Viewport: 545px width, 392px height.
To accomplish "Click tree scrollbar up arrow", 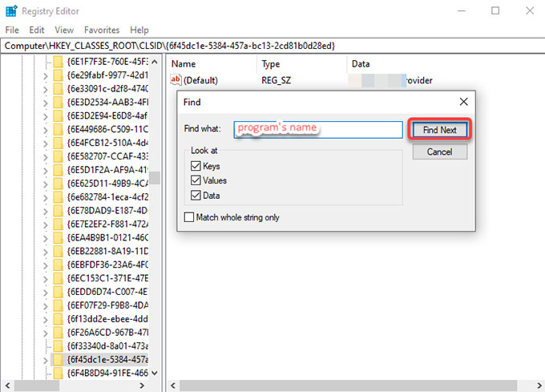I will pyautogui.click(x=155, y=62).
